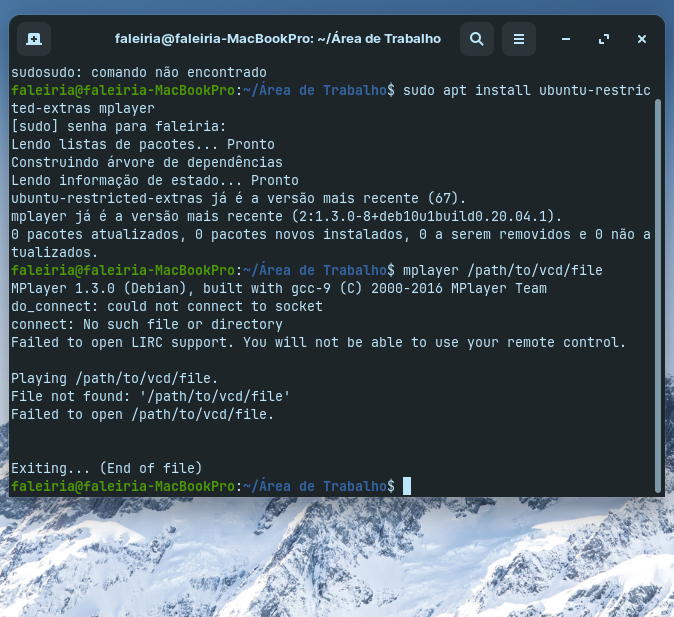Screen dimensions: 674x617
Task: Click the '[sudo] senha para faleiria:' line
Action: (119, 126)
